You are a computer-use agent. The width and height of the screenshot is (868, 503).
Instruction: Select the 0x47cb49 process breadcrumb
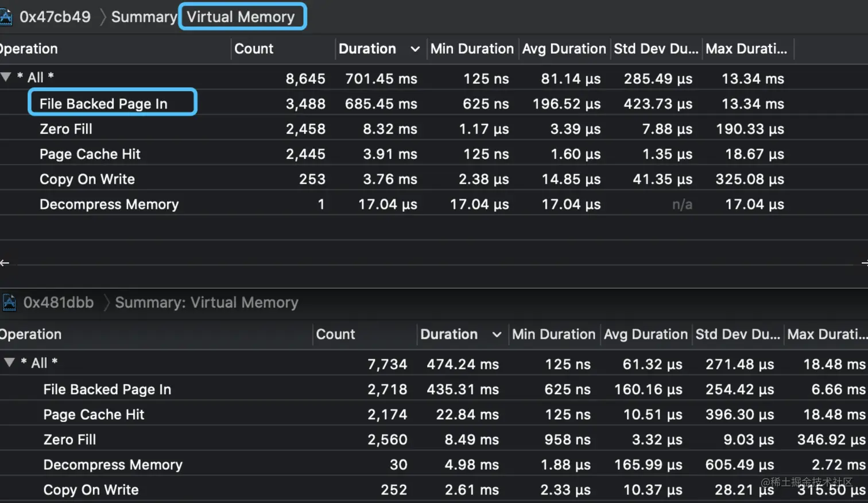[55, 17]
